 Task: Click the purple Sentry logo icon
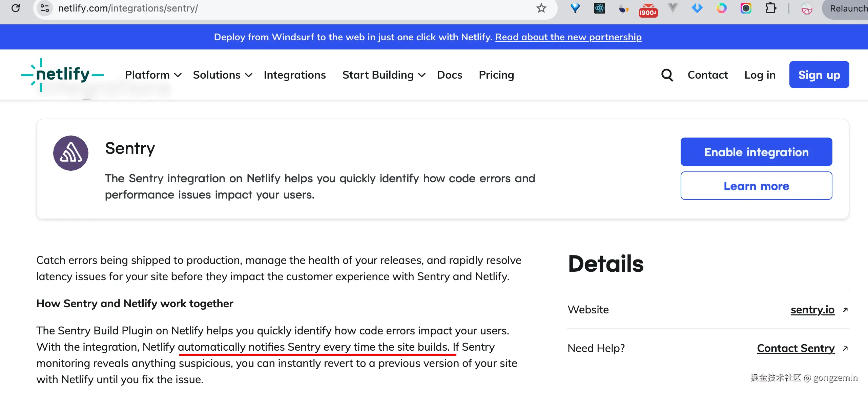pos(71,153)
